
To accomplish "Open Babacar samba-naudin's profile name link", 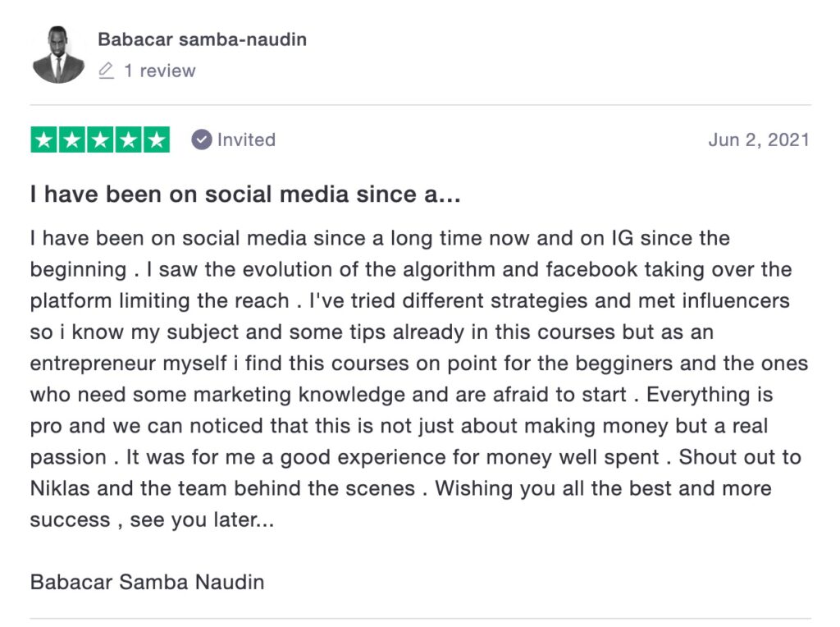I will [x=202, y=39].
